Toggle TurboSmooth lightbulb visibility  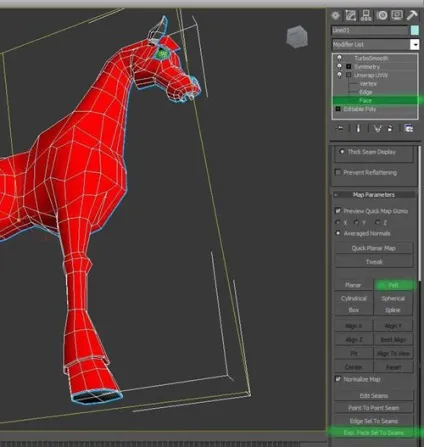[339, 58]
